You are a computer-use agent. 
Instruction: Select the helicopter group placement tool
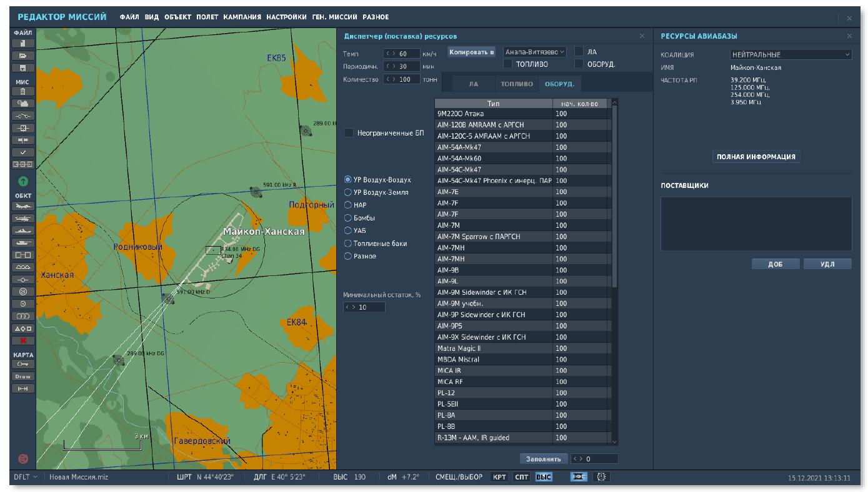[23, 219]
